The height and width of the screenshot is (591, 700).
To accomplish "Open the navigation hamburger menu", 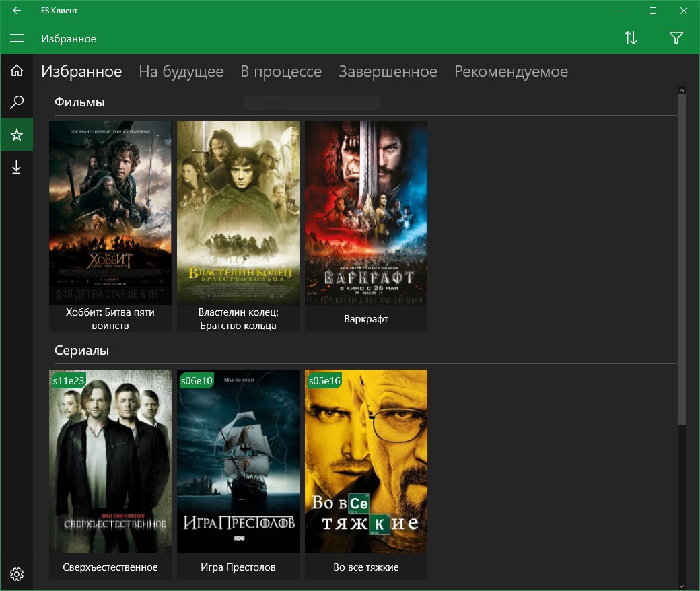I will point(17,38).
